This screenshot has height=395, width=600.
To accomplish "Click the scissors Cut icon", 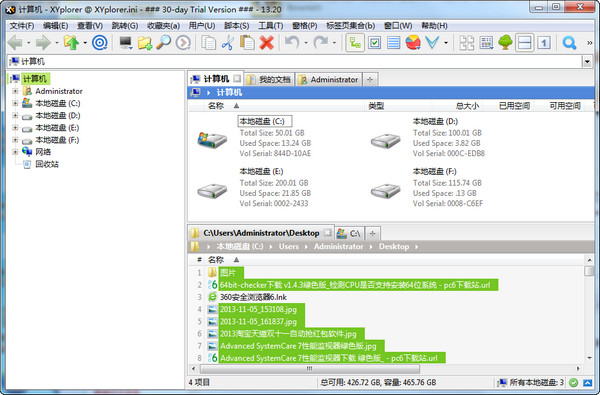I will pyautogui.click(x=228, y=42).
